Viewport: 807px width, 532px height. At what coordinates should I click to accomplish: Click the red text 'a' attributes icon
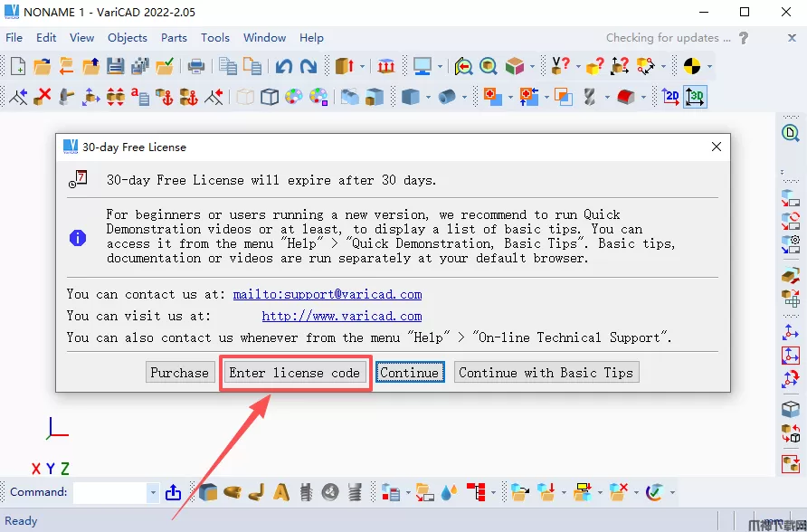point(139,96)
